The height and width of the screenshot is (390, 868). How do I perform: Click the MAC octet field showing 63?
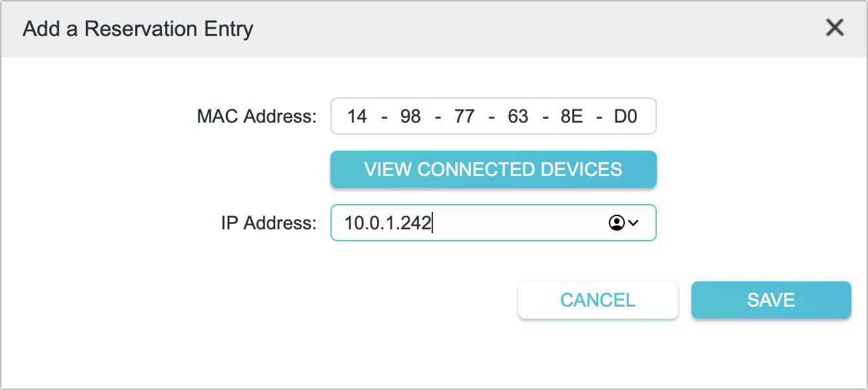tap(518, 117)
